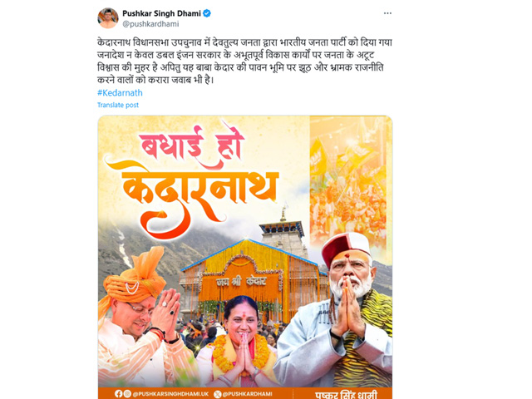The width and height of the screenshot is (532, 399).
Task: Click the blue verified badge
Action: [207, 13]
